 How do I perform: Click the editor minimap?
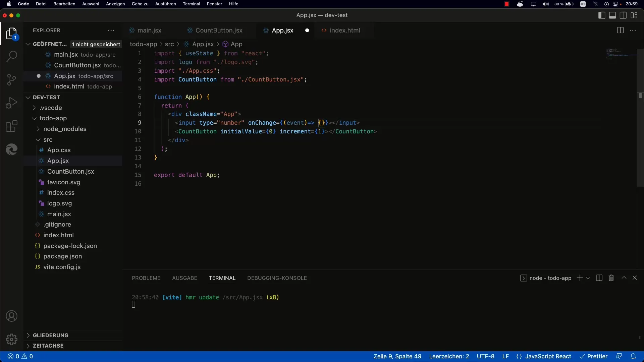pos(621,54)
